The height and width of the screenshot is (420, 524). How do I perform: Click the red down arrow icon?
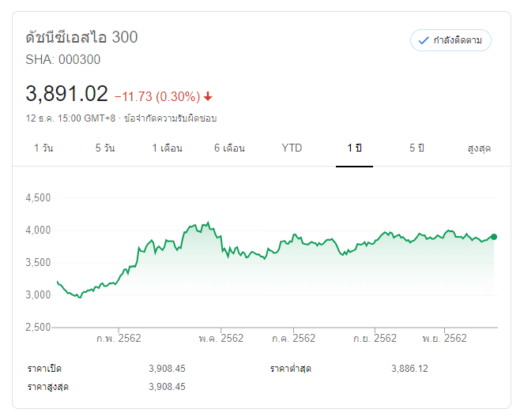208,97
